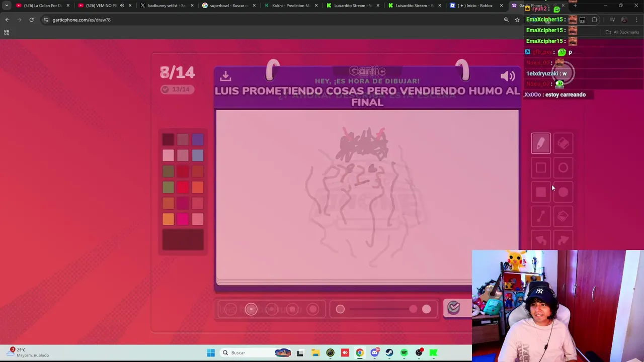Choose the largest brush thickness

[313, 309]
